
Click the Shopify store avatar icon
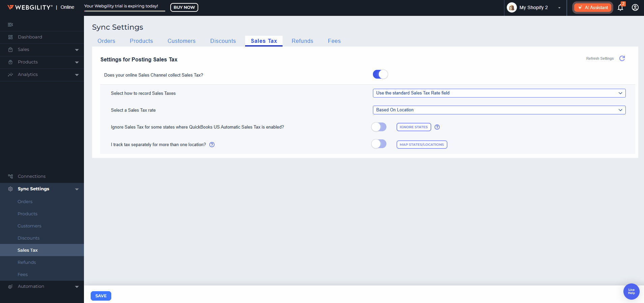click(x=512, y=7)
